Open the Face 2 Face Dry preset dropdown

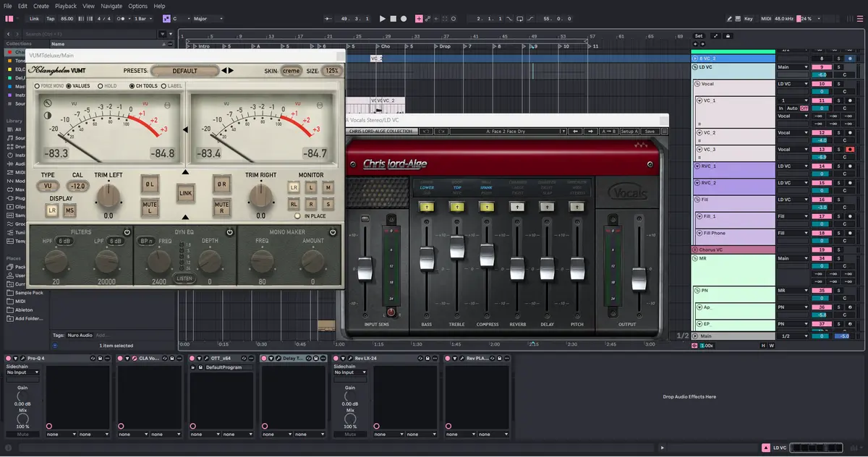coord(506,132)
